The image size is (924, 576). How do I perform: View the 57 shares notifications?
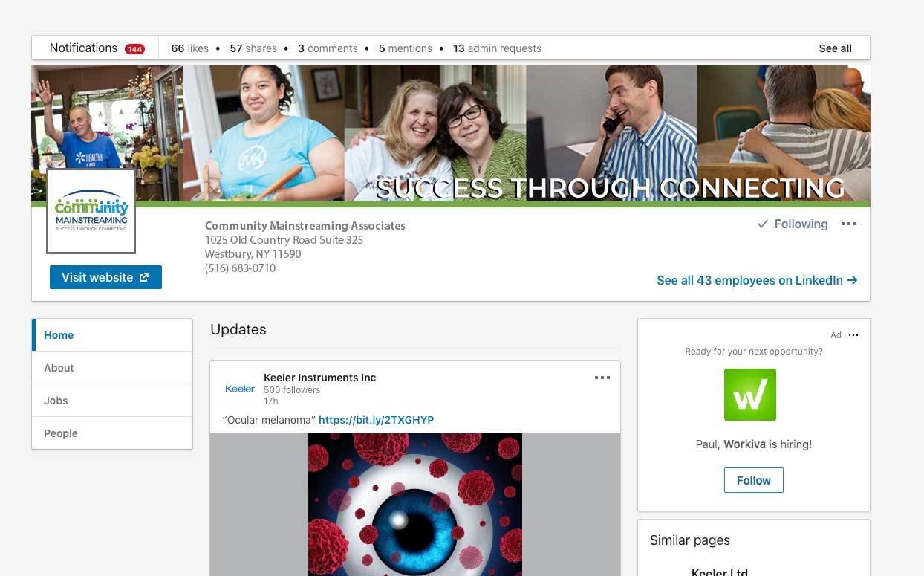(x=253, y=48)
